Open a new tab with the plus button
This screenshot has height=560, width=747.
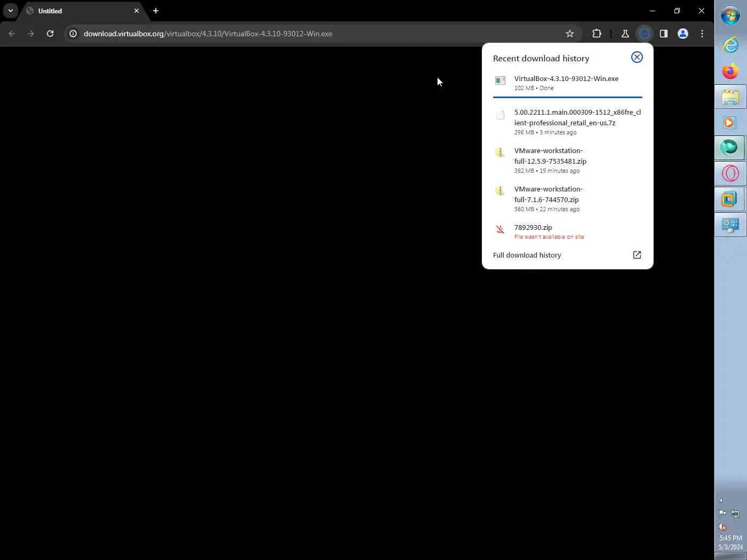pos(156,11)
